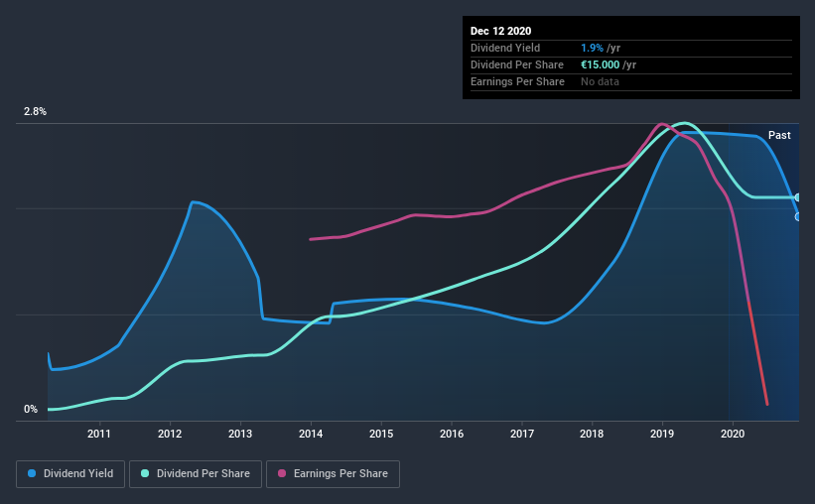Viewport: 815px width, 504px height.
Task: Click the 2020 x-axis label
Action: point(733,434)
